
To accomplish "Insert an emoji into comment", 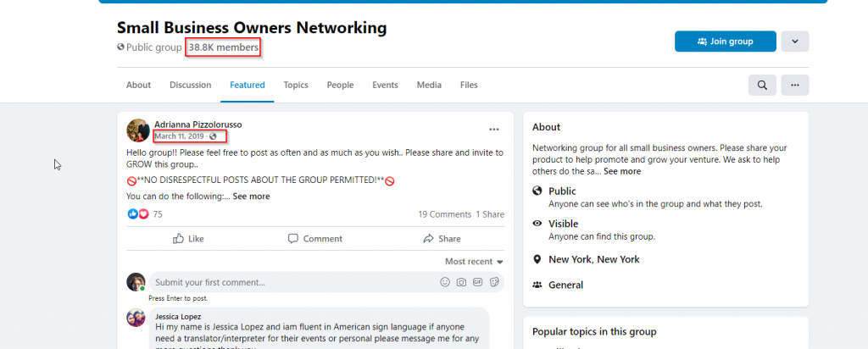I will tap(444, 282).
